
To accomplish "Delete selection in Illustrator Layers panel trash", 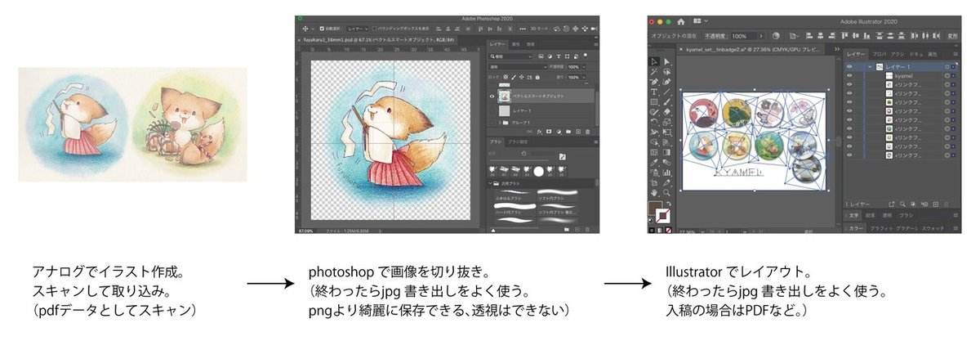I will [947, 204].
